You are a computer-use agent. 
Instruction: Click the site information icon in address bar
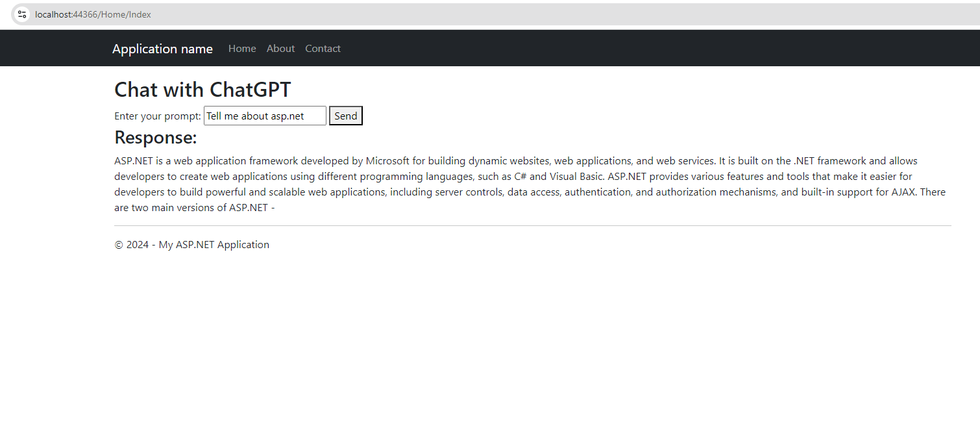point(22,14)
